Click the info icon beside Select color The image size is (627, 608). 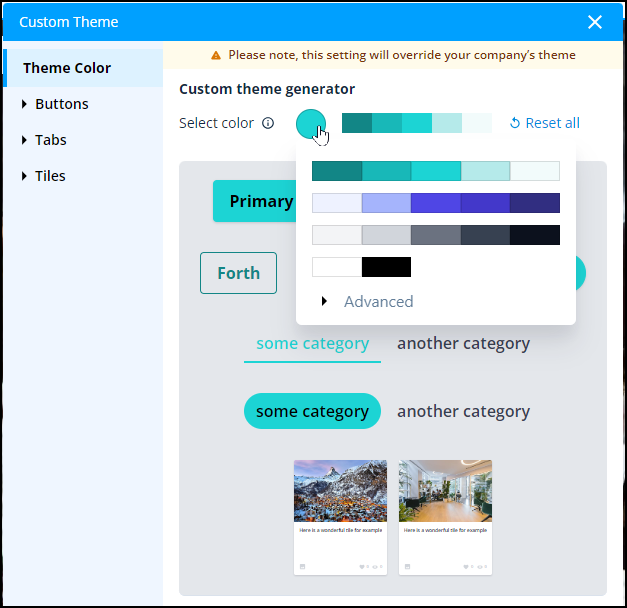pyautogui.click(x=268, y=124)
